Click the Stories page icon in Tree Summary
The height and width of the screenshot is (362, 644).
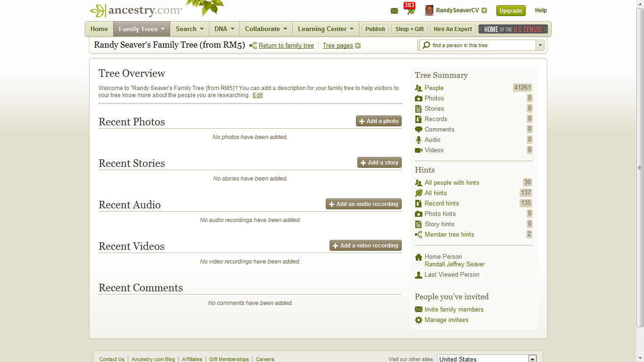coord(419,109)
